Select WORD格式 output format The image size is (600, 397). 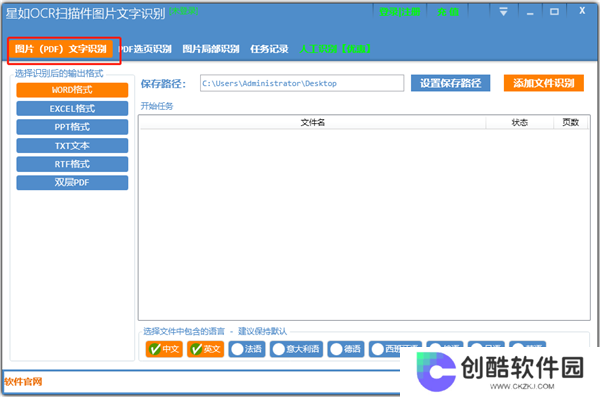pos(72,90)
